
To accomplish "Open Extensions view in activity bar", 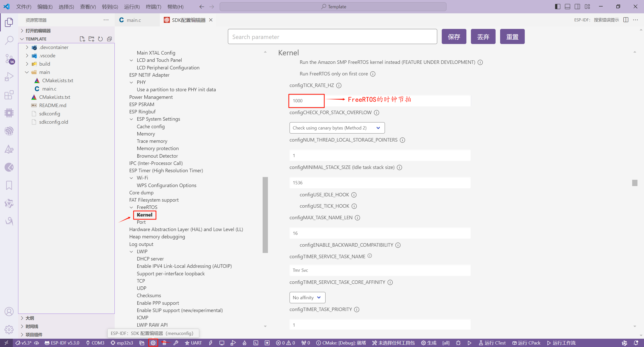I will (9, 95).
